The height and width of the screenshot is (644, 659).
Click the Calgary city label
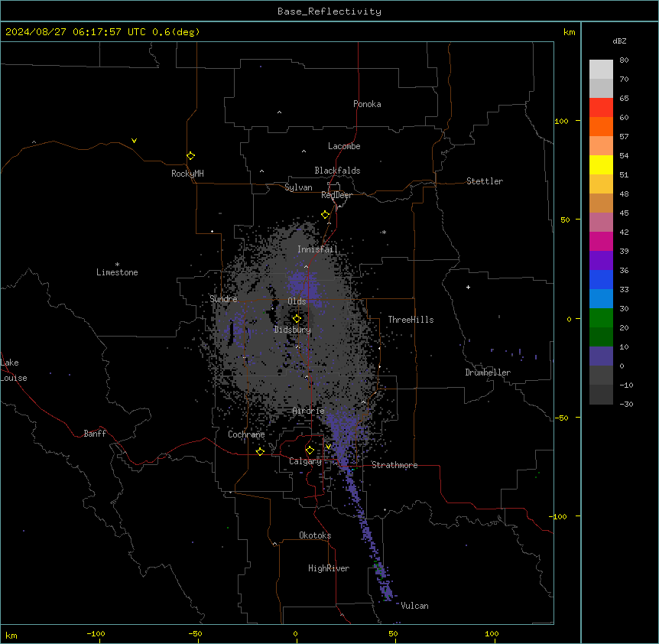[x=305, y=461]
